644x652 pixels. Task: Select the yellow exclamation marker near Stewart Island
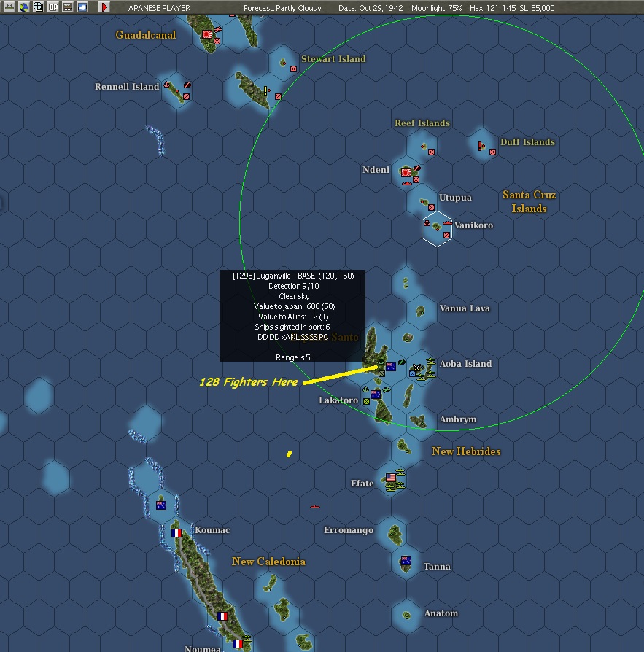coord(265,90)
